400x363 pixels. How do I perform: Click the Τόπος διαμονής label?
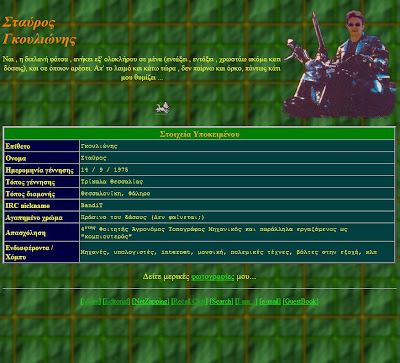[x=30, y=194]
